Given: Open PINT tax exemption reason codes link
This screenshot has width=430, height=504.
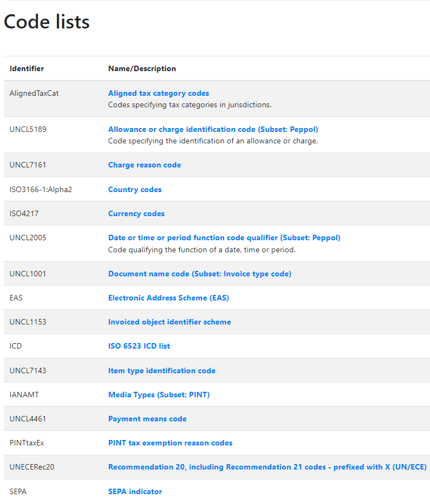Looking at the screenshot, I should pos(170,443).
